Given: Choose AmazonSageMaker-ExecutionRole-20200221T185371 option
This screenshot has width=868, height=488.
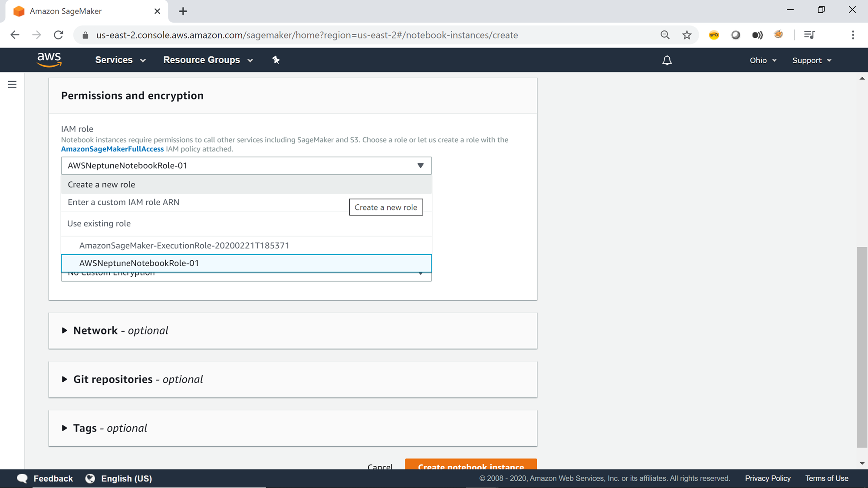Looking at the screenshot, I should [x=184, y=246].
